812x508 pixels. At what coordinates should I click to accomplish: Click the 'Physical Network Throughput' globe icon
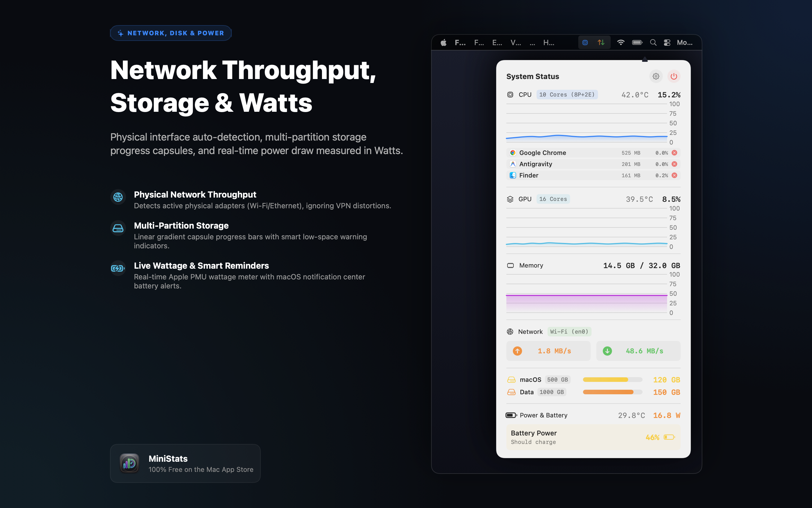118,197
